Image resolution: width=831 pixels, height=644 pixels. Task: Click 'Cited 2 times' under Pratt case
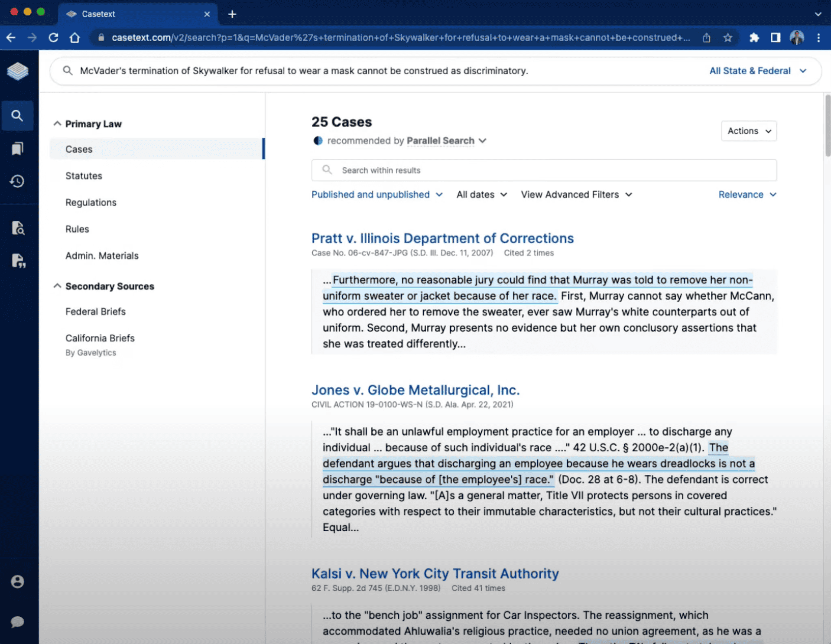(x=529, y=253)
